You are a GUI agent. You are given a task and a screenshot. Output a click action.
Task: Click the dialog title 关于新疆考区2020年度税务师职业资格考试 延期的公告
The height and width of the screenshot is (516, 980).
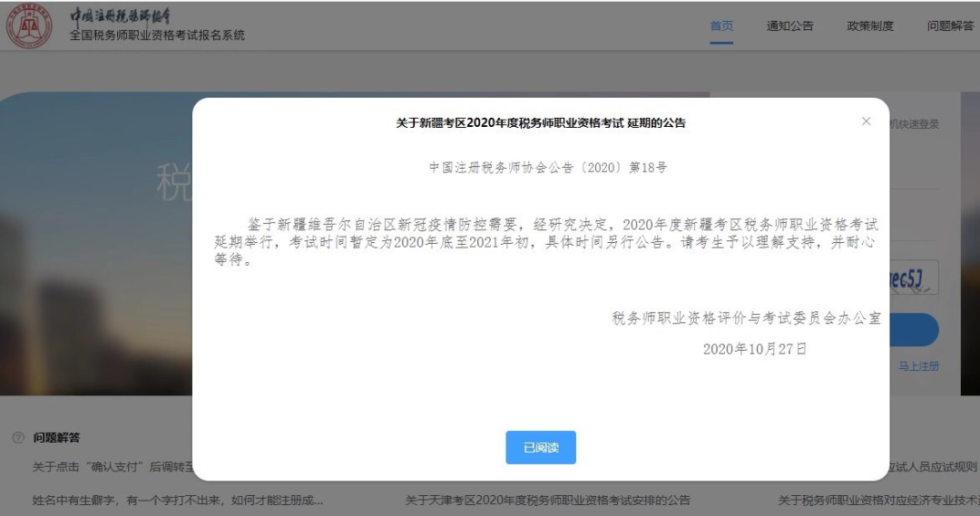point(541,123)
